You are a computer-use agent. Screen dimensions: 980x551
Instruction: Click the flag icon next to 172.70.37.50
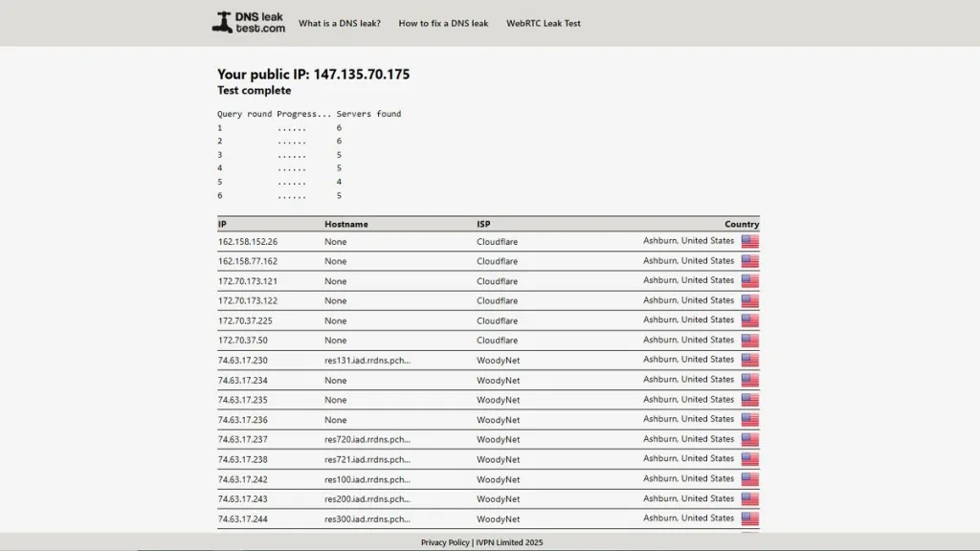click(749, 341)
